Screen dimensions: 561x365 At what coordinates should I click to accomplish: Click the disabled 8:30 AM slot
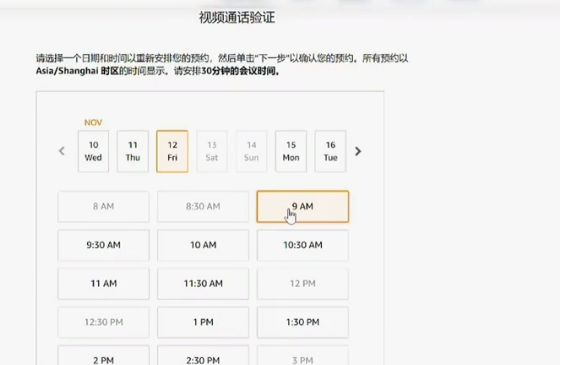pyautogui.click(x=203, y=206)
